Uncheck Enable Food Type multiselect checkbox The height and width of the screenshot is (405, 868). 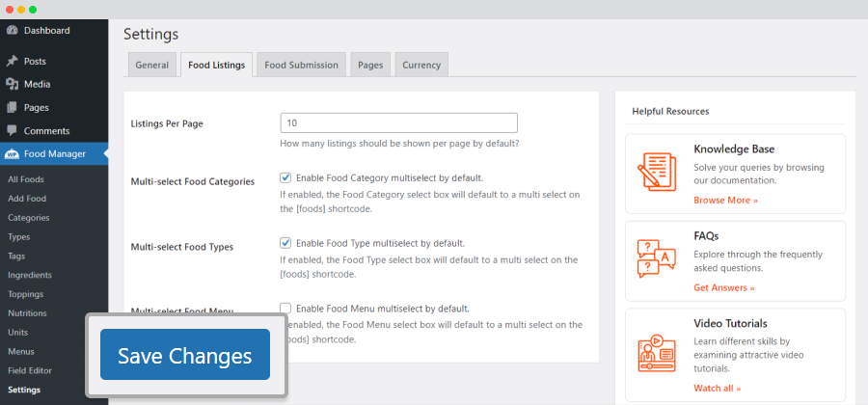point(285,243)
